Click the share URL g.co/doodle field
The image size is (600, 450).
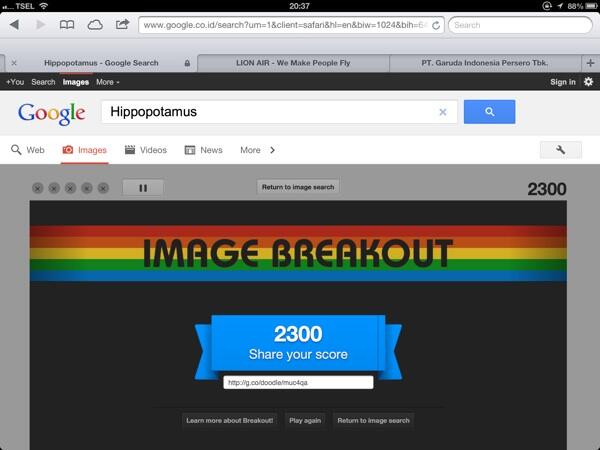298,382
